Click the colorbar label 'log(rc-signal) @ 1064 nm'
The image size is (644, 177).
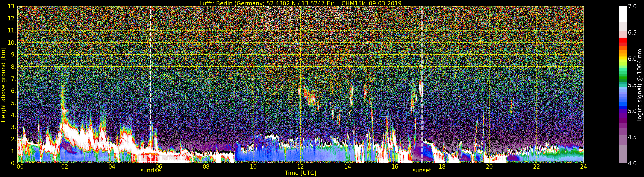(x=640, y=85)
